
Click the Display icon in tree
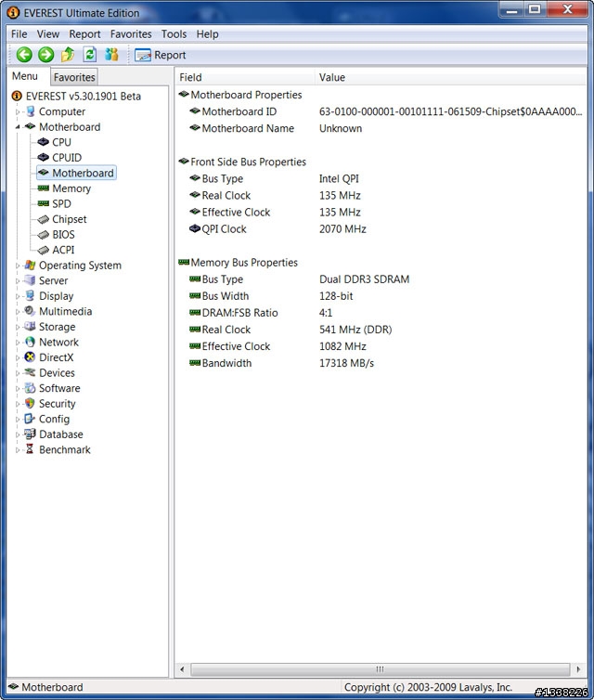[30, 295]
